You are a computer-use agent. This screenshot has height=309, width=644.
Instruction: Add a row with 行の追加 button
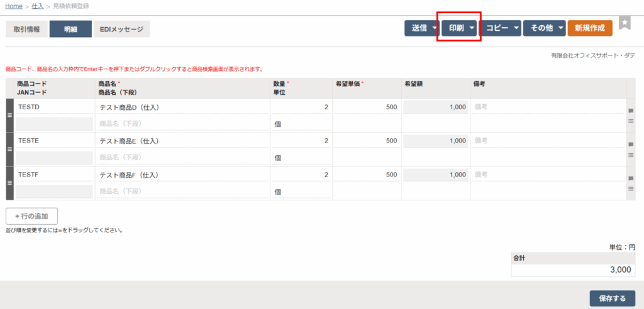tap(32, 216)
